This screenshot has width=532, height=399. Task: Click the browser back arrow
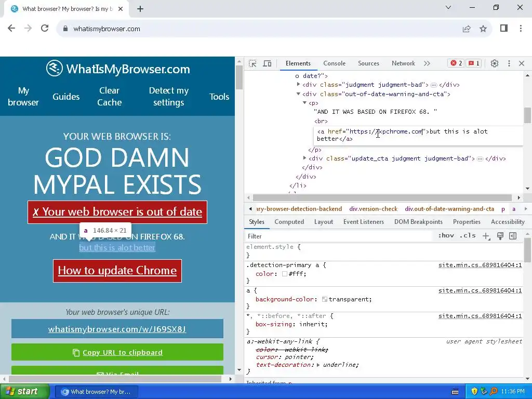11,29
